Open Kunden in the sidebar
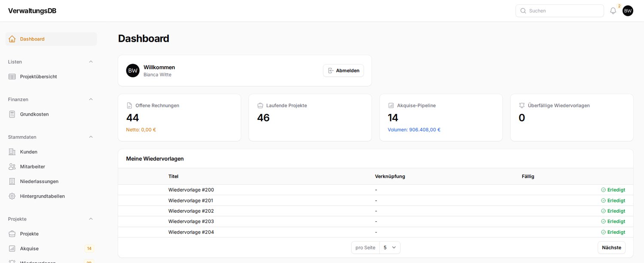The height and width of the screenshot is (263, 644). 51,152
